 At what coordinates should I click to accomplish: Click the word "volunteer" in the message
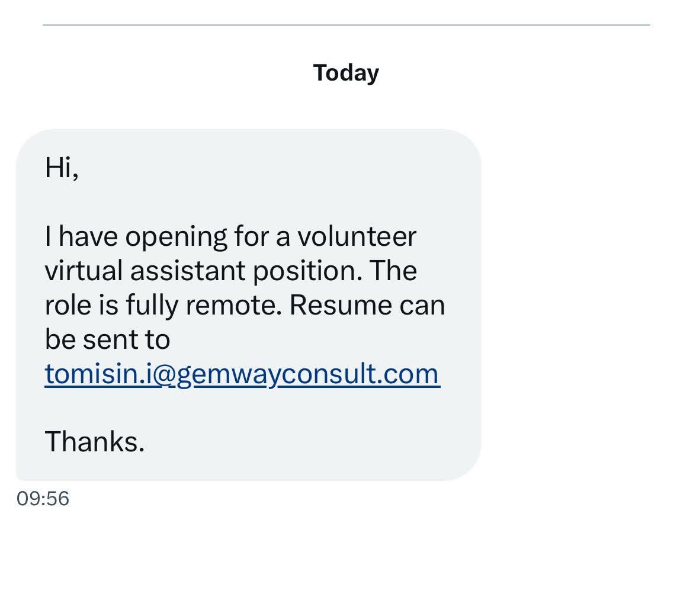357,236
